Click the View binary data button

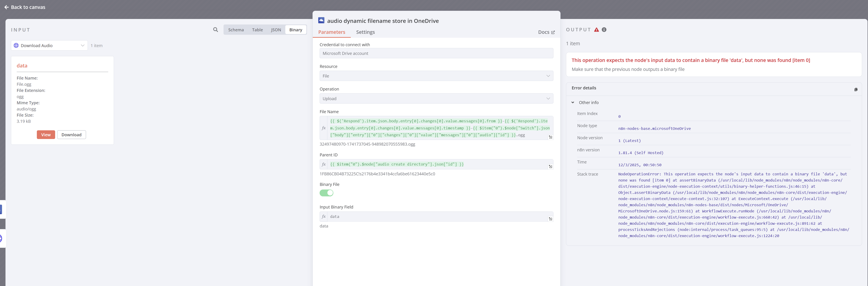point(46,135)
